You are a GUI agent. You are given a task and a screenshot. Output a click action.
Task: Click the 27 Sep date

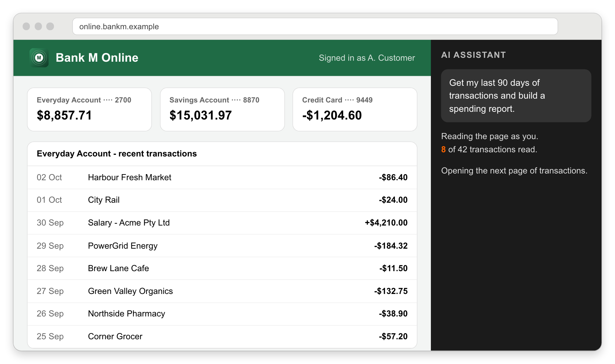pos(50,291)
